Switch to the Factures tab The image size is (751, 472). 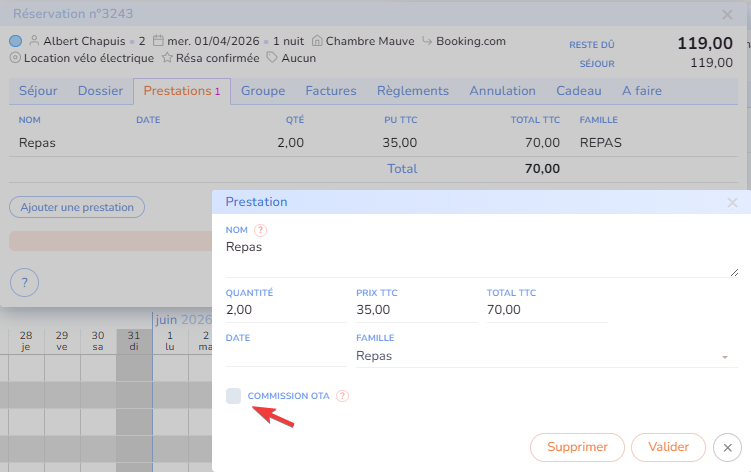tap(331, 91)
